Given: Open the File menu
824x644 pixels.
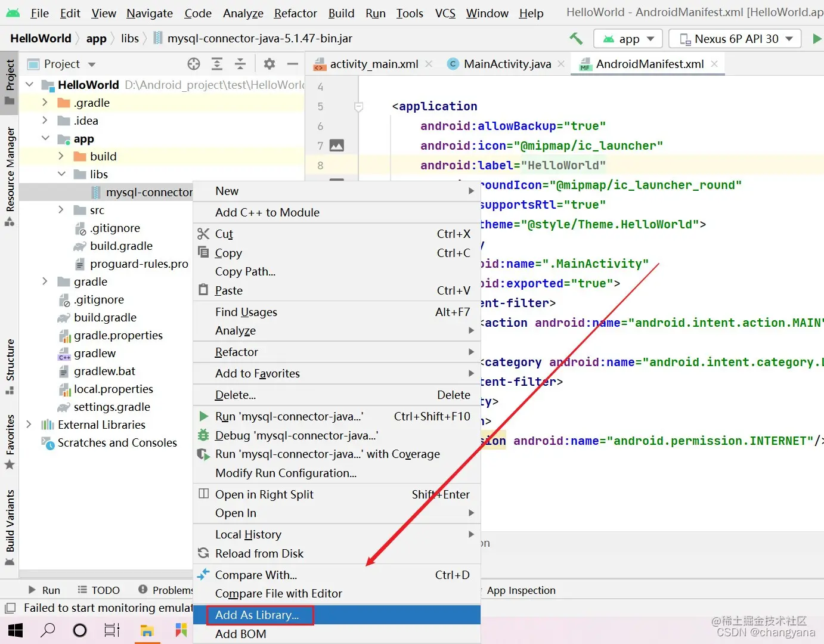Looking at the screenshot, I should point(39,13).
